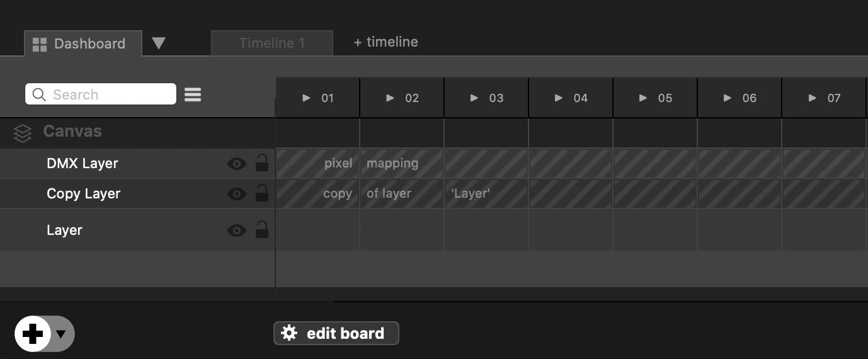Expand the arrow next to plus button

61,334
